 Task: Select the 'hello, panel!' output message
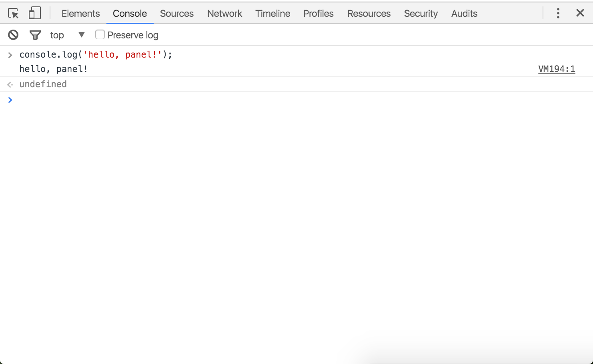click(53, 69)
